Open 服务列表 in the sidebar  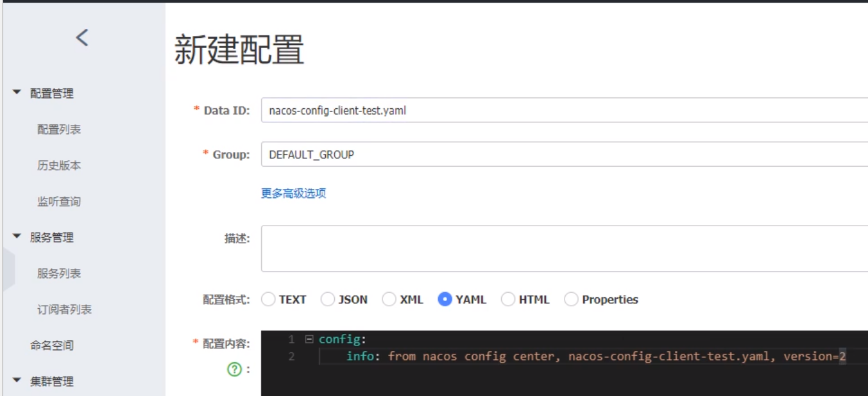(x=59, y=274)
